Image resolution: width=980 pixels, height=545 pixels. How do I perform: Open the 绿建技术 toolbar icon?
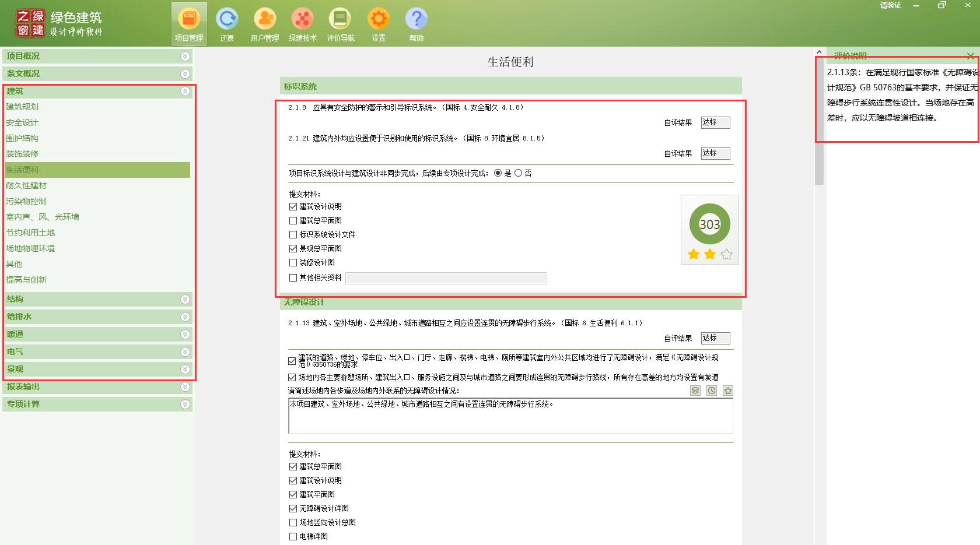303,24
